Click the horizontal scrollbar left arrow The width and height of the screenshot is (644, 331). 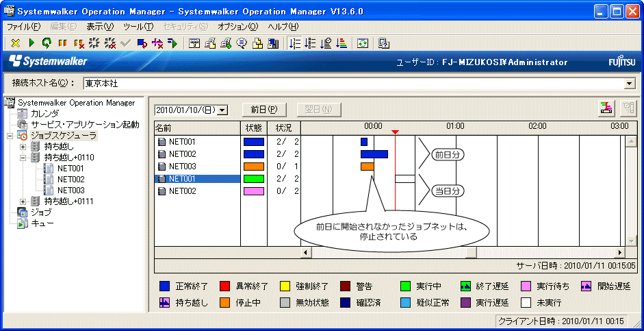coord(305,252)
